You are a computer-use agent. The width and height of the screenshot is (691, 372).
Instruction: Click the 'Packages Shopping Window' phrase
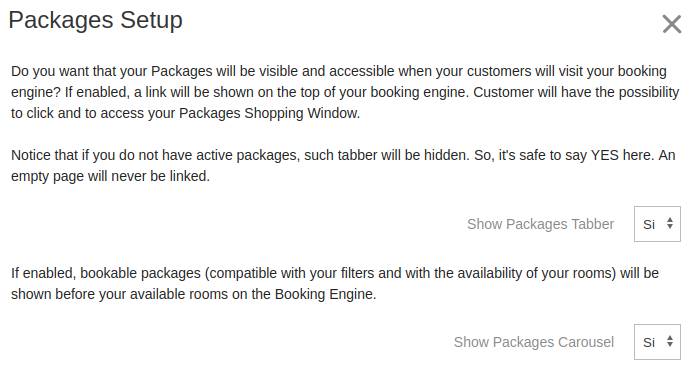point(269,113)
